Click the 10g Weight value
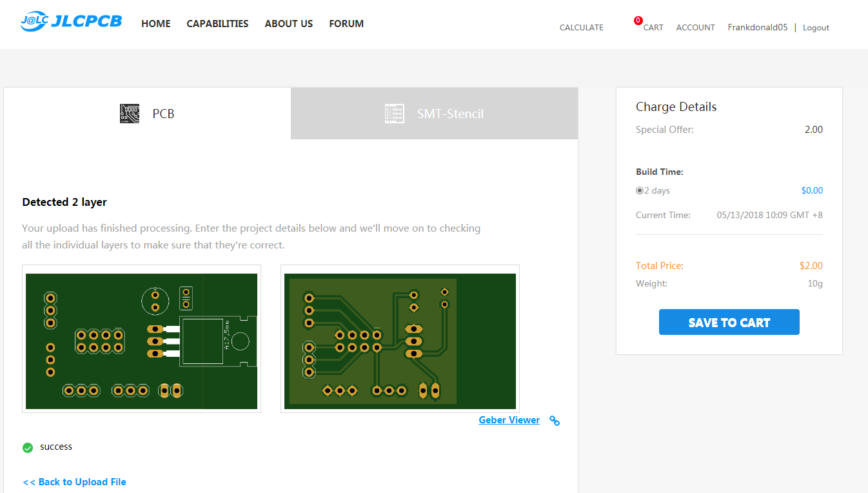This screenshot has width=868, height=493. click(x=815, y=283)
